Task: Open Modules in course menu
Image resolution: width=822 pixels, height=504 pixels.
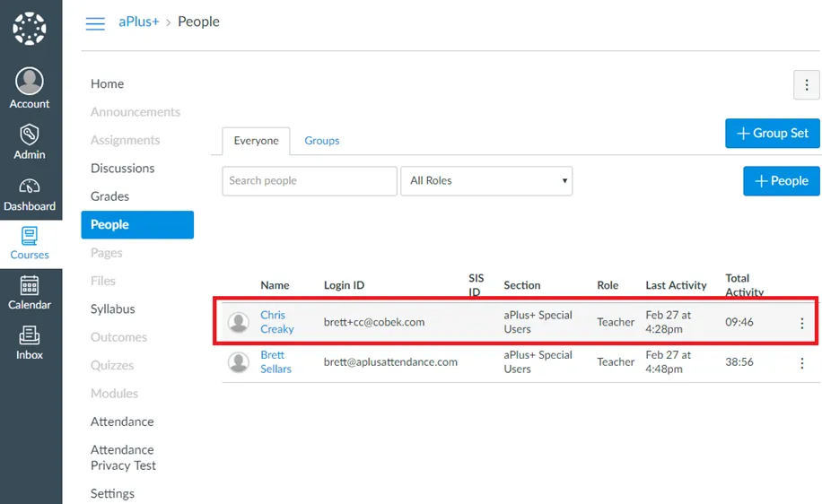Action: pos(114,394)
